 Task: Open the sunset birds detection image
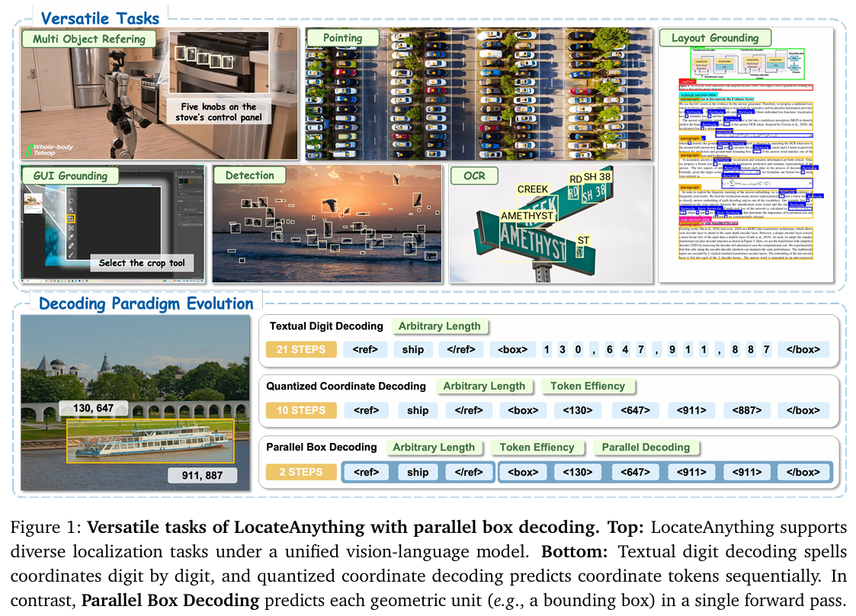[327, 224]
